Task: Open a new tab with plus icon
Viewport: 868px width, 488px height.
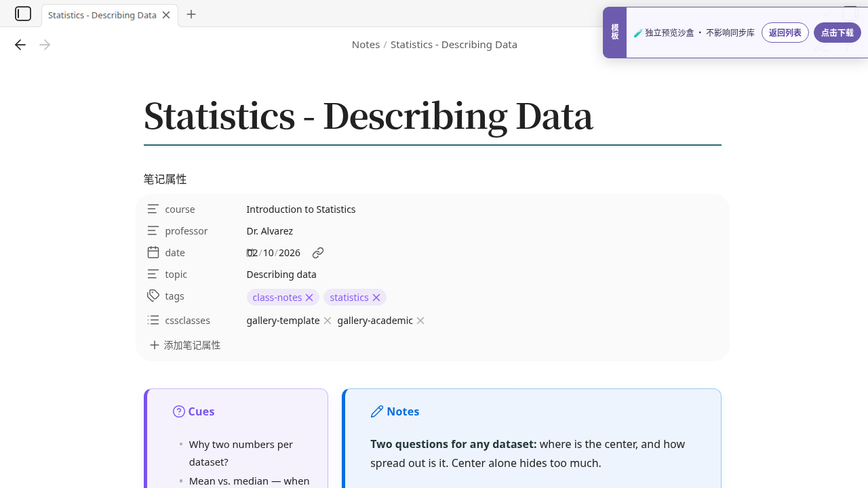Action: [x=191, y=14]
